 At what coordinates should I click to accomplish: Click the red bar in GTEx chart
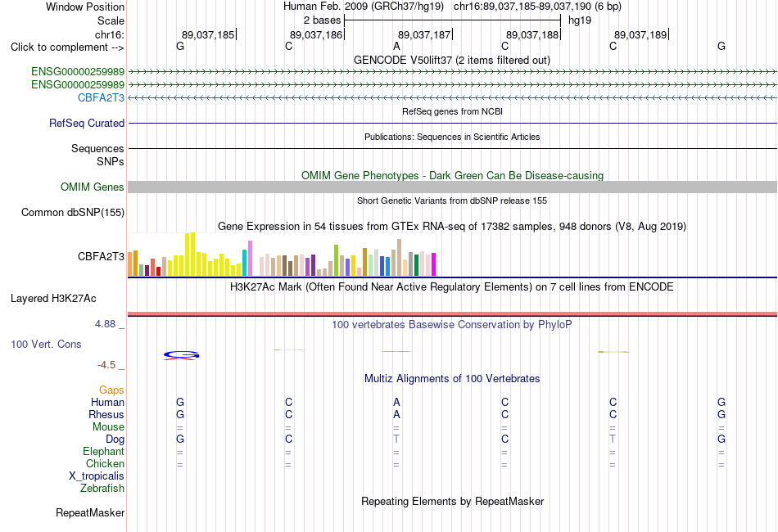158,271
